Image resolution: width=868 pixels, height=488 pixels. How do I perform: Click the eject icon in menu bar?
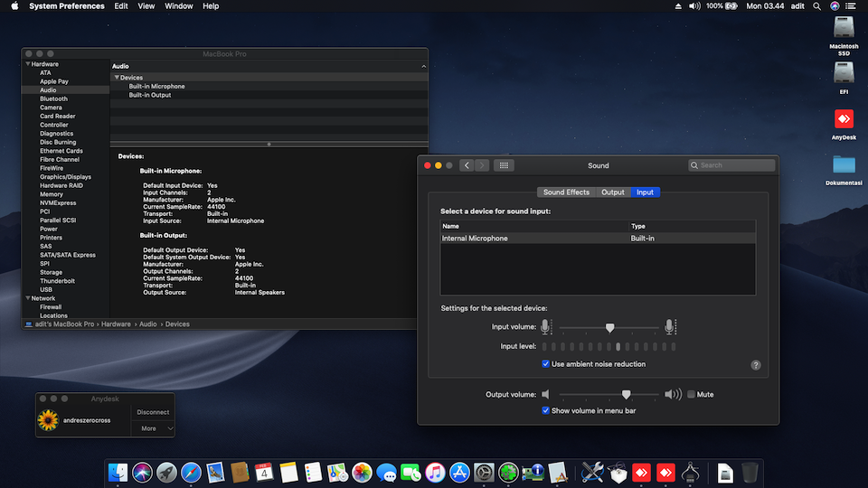678,6
